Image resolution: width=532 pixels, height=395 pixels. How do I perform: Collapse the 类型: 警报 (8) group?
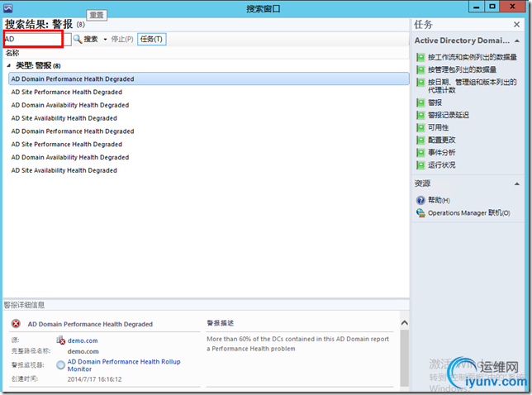(9, 65)
